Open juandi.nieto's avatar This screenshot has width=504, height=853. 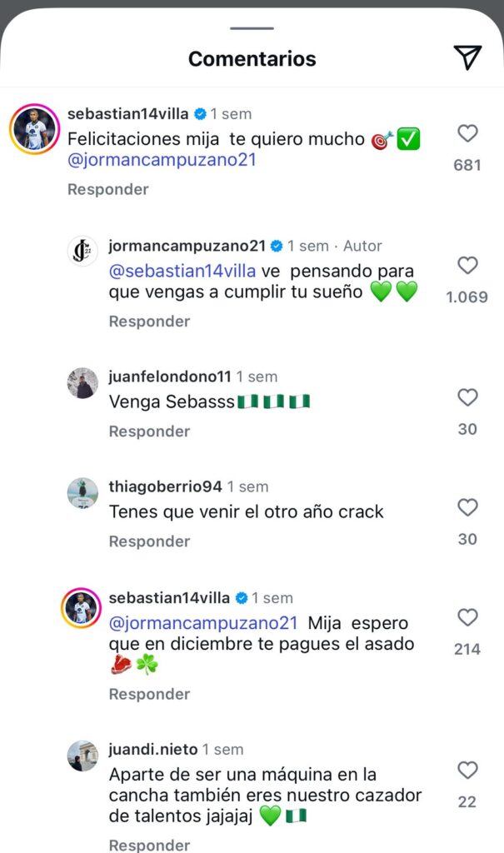(x=82, y=755)
